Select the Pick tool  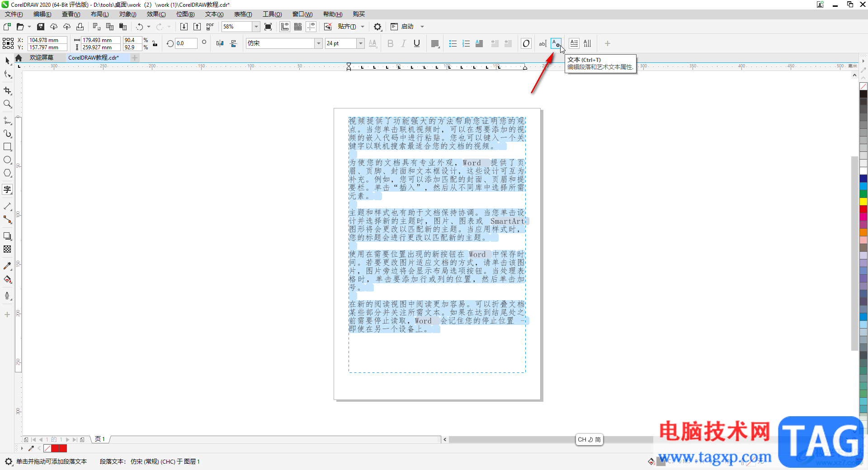7,61
